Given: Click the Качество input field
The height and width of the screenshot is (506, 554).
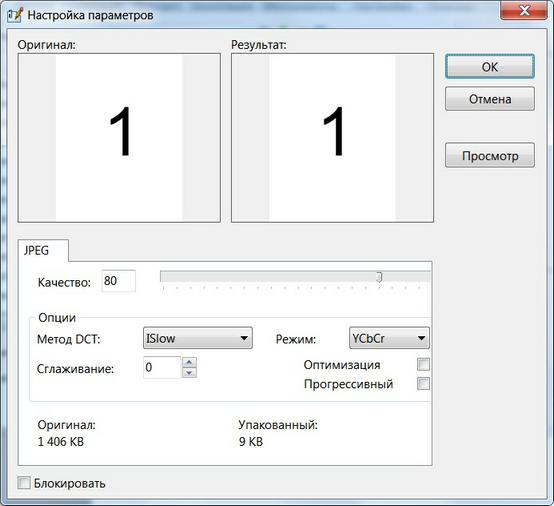Looking at the screenshot, I should [x=118, y=281].
